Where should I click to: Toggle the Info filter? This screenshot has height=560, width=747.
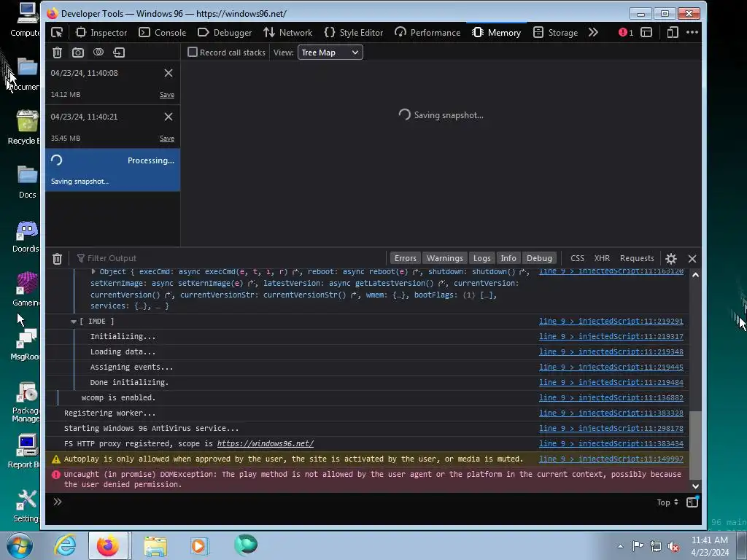(x=508, y=258)
